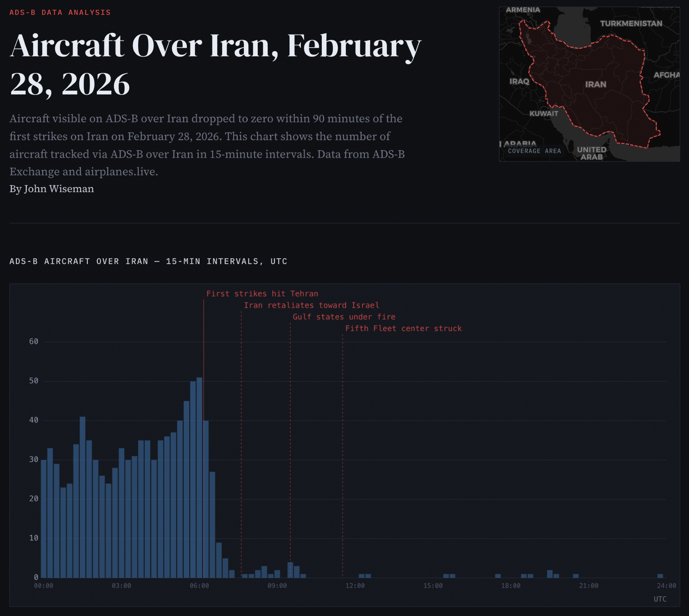Image resolution: width=689 pixels, height=616 pixels.
Task: Click the 18:00 x-axis label
Action: [x=511, y=586]
